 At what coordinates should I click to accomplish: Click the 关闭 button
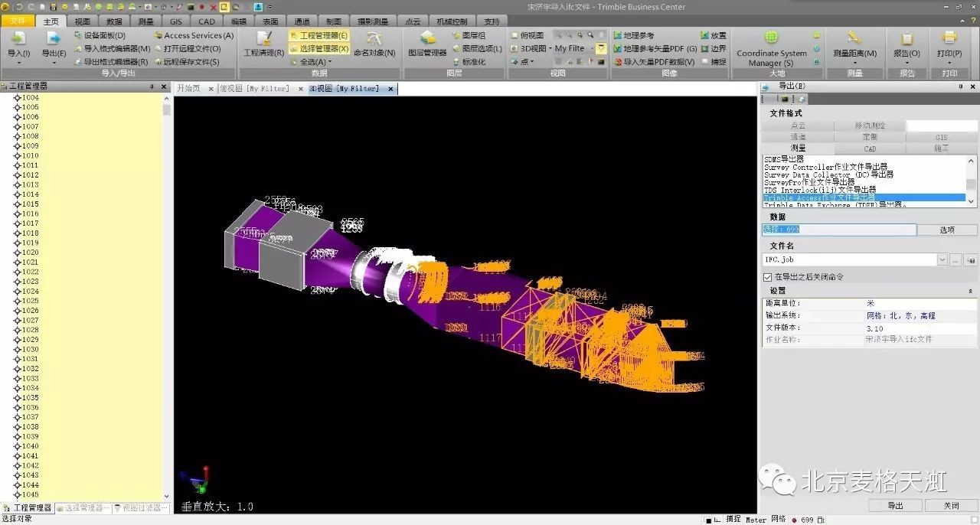coord(951,506)
